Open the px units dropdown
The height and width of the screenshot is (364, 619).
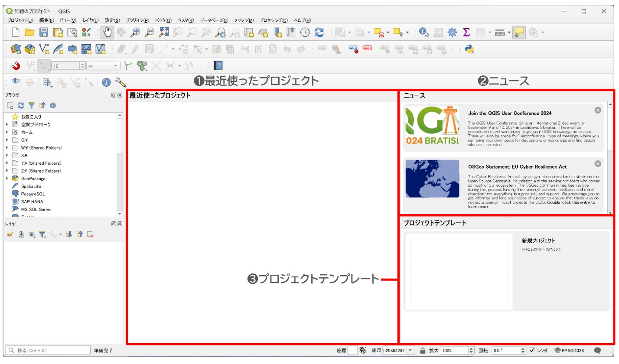coord(103,66)
